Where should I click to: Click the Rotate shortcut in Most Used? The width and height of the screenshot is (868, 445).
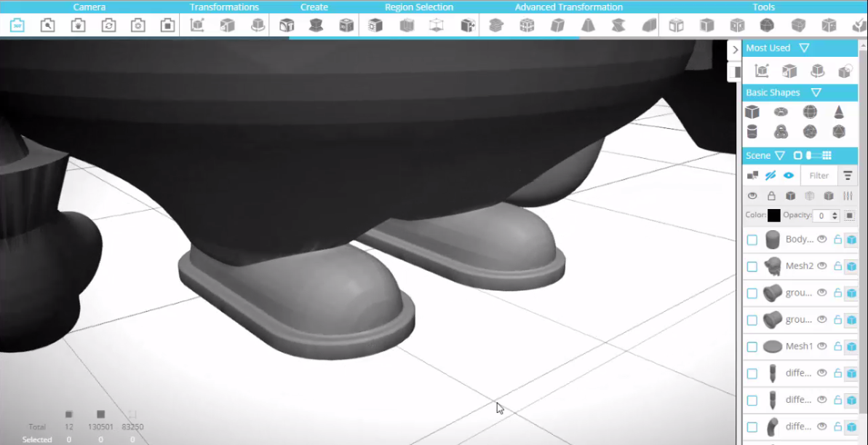tap(817, 71)
